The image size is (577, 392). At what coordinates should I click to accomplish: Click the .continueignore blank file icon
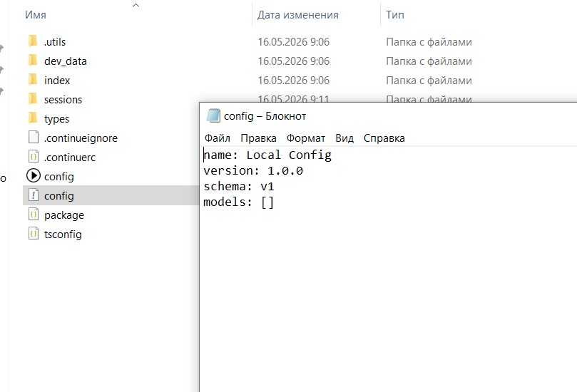tap(34, 138)
